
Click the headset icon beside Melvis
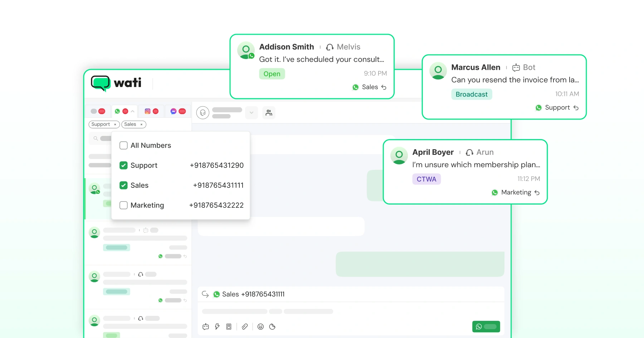pos(330,47)
